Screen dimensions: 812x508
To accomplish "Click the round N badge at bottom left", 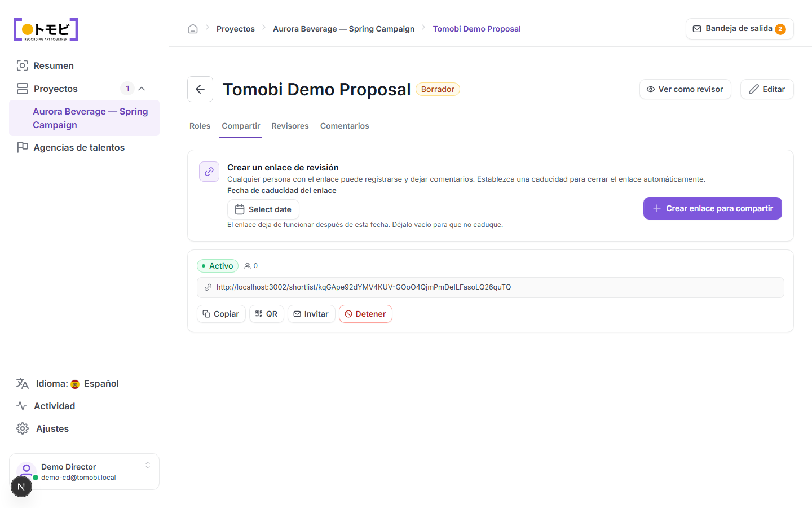I will pos(21,487).
